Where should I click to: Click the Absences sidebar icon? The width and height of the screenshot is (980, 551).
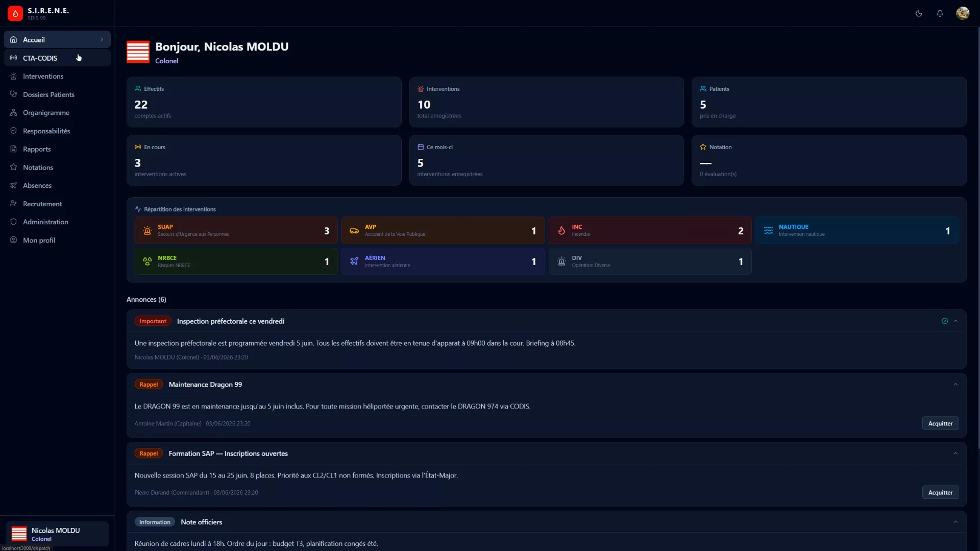point(14,185)
